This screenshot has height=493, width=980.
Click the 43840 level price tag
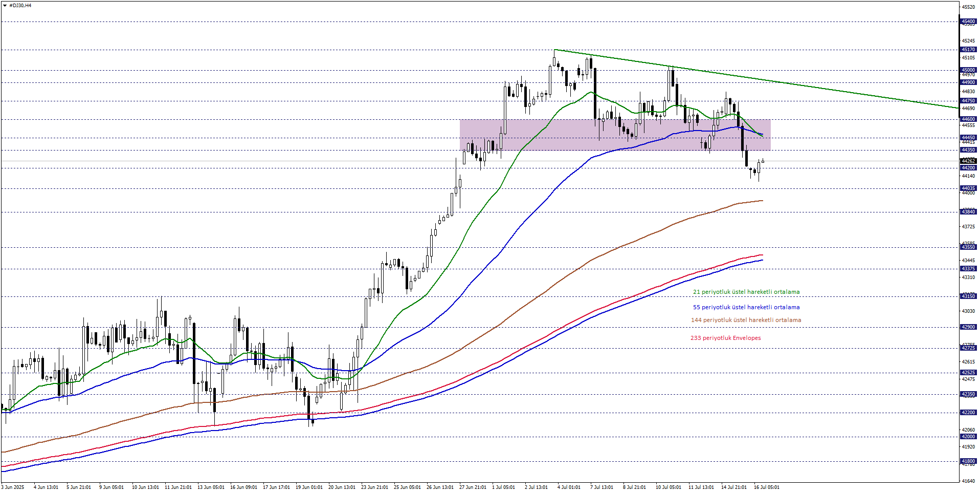968,212
